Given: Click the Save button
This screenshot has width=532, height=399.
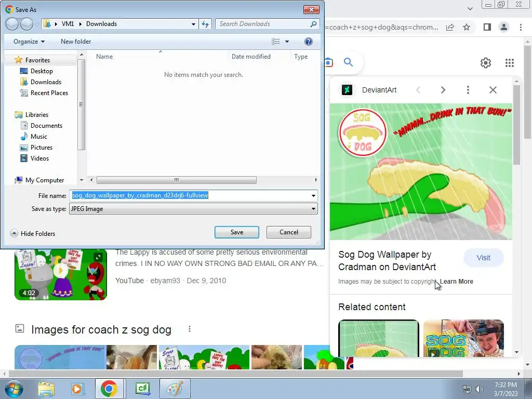Looking at the screenshot, I should [237, 232].
